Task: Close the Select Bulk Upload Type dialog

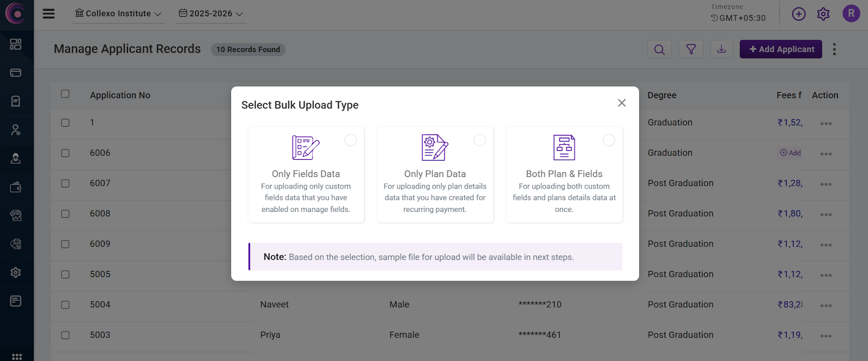Action: pyautogui.click(x=622, y=103)
